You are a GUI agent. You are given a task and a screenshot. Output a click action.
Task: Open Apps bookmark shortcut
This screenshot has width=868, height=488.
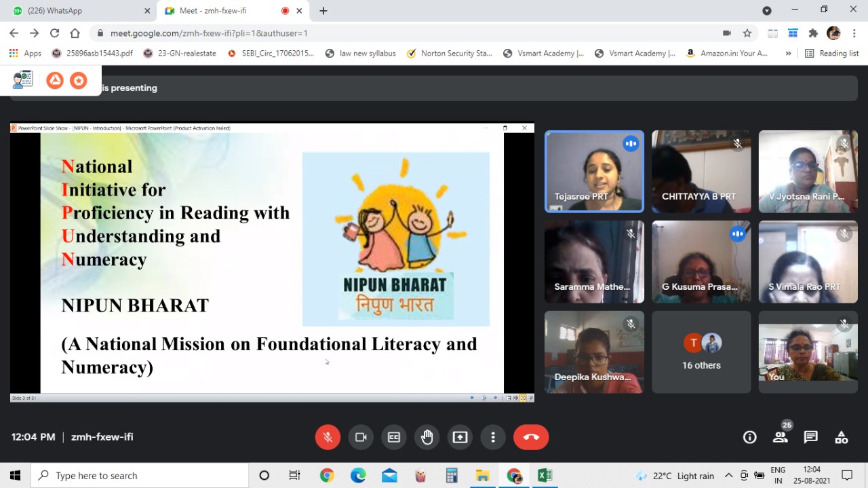pyautogui.click(x=25, y=53)
